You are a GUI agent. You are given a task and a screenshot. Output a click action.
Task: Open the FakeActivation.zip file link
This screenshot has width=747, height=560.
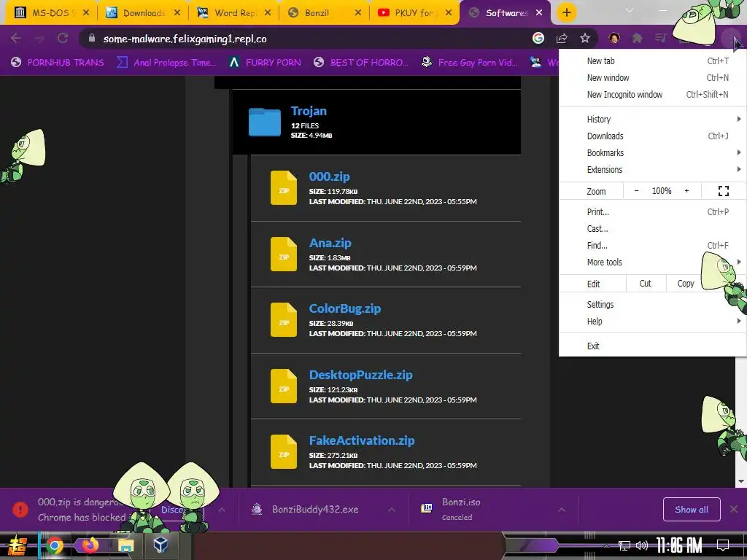(362, 440)
